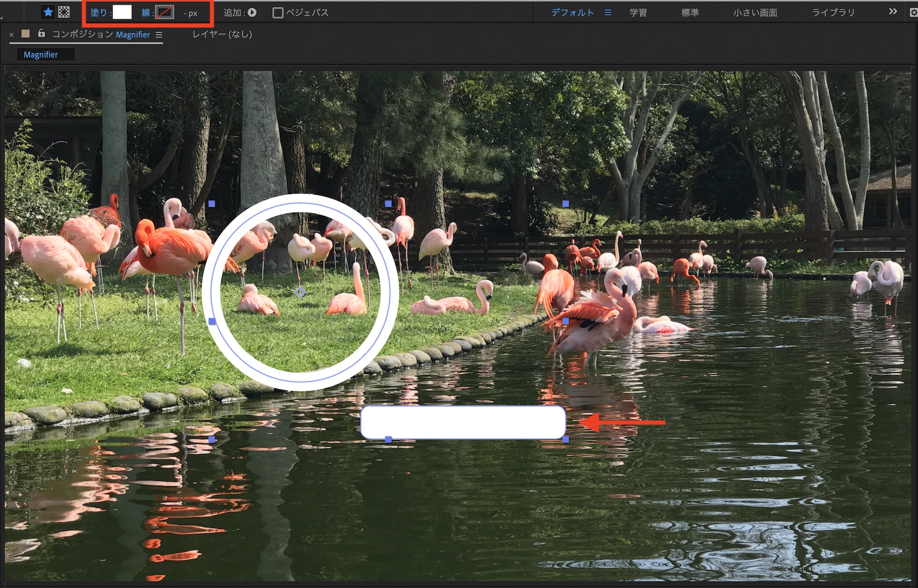
Task: Click the stroke color swatch with red slash
Action: coord(164,12)
